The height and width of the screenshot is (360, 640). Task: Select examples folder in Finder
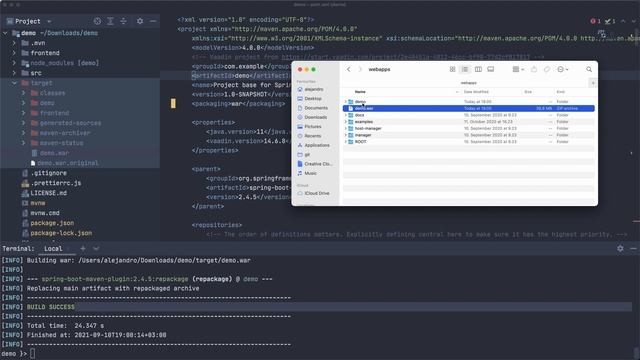coord(469,122)
